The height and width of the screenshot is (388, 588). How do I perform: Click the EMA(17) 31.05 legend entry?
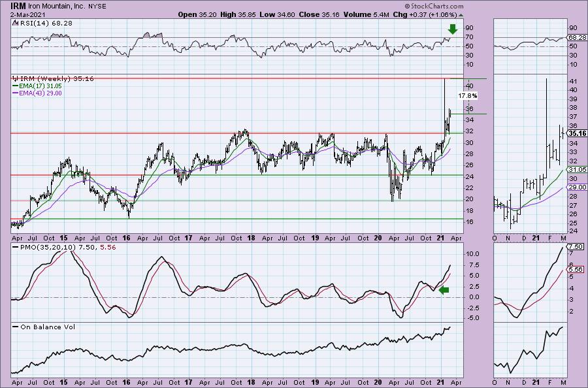[37, 86]
